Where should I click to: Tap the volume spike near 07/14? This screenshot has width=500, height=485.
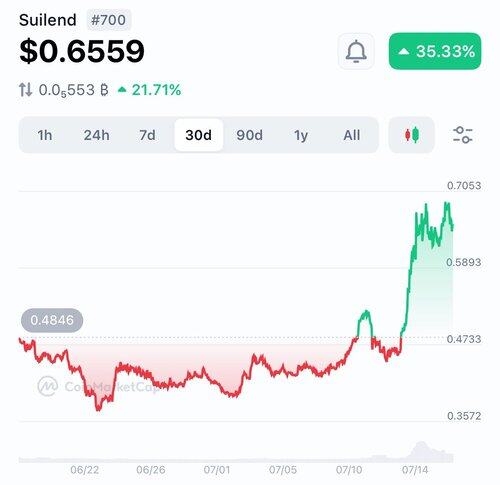click(421, 451)
